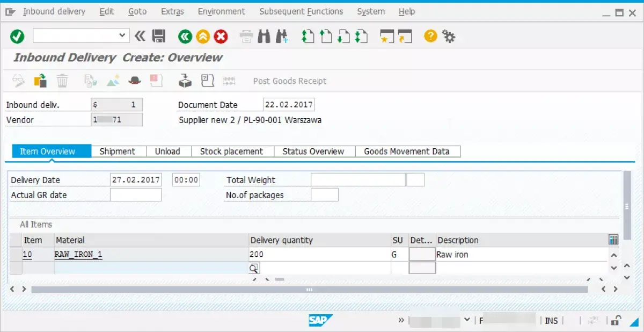Jump to the First Page icon

[x=308, y=37]
